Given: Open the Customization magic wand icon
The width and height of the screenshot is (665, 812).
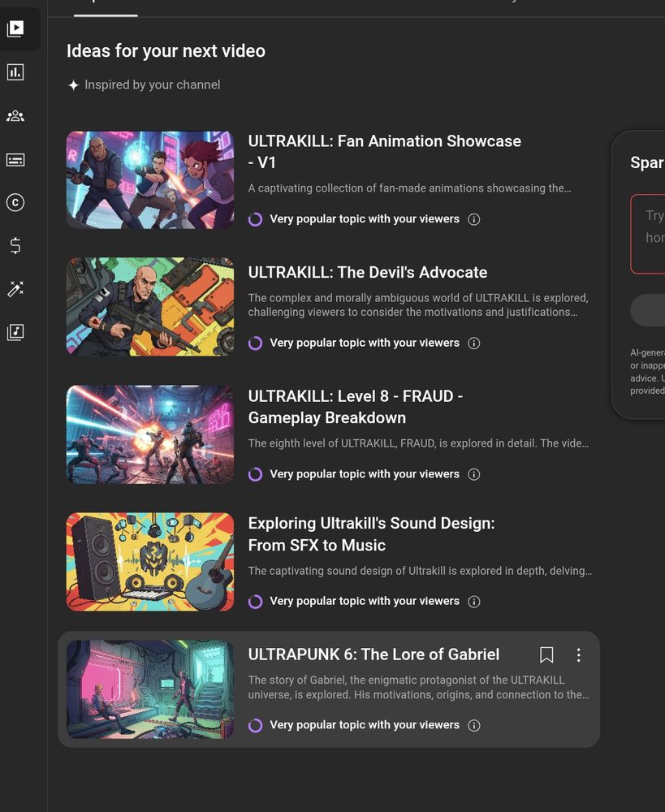Looking at the screenshot, I should coord(15,288).
